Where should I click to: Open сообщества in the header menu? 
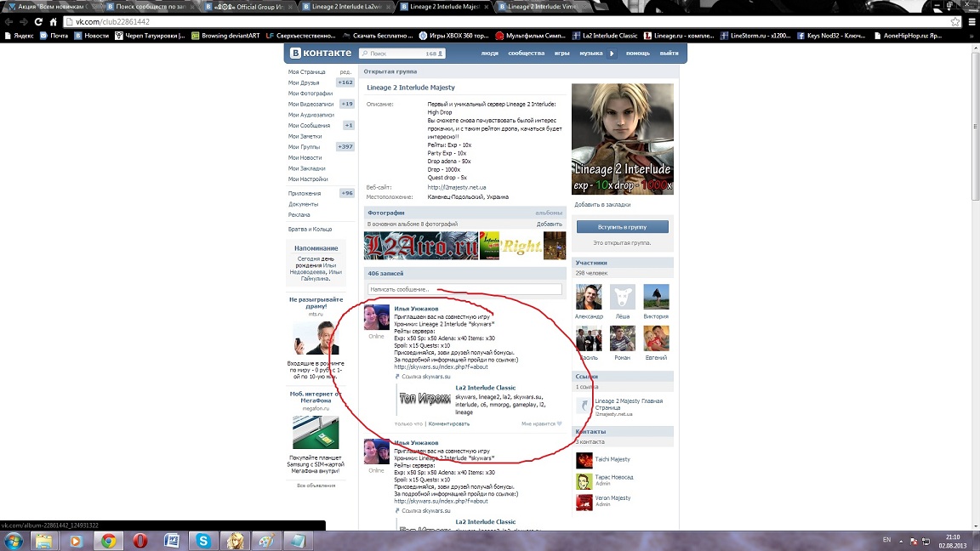point(527,53)
